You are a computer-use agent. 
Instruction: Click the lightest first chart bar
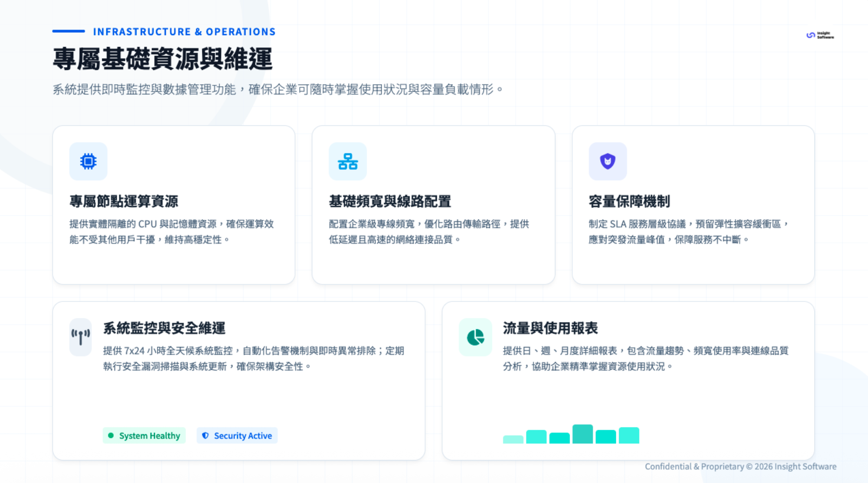pyautogui.click(x=513, y=439)
